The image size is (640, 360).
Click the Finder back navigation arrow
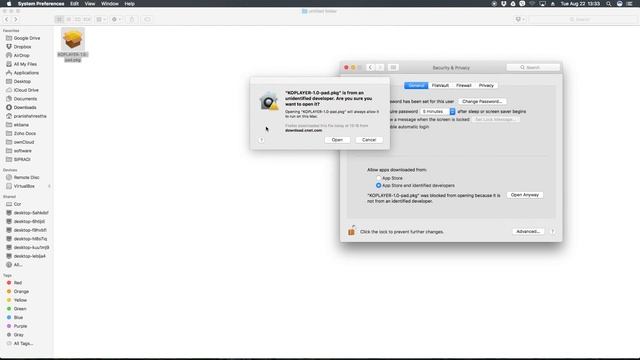click(7, 19)
